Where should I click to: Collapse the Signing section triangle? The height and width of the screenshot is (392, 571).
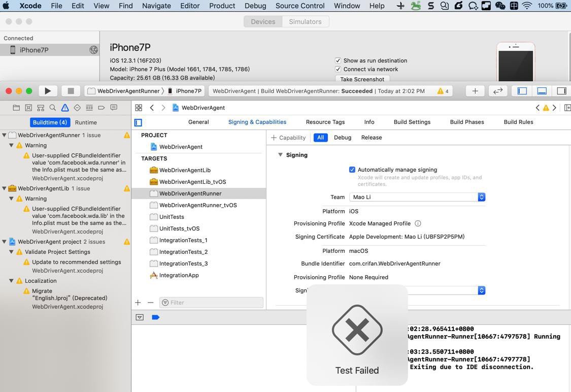(x=280, y=155)
